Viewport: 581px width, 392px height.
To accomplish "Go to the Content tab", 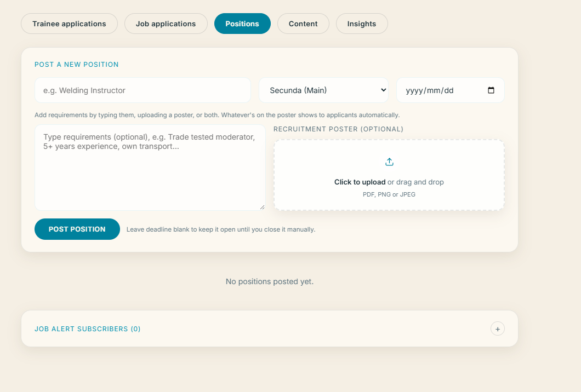I will coord(303,24).
